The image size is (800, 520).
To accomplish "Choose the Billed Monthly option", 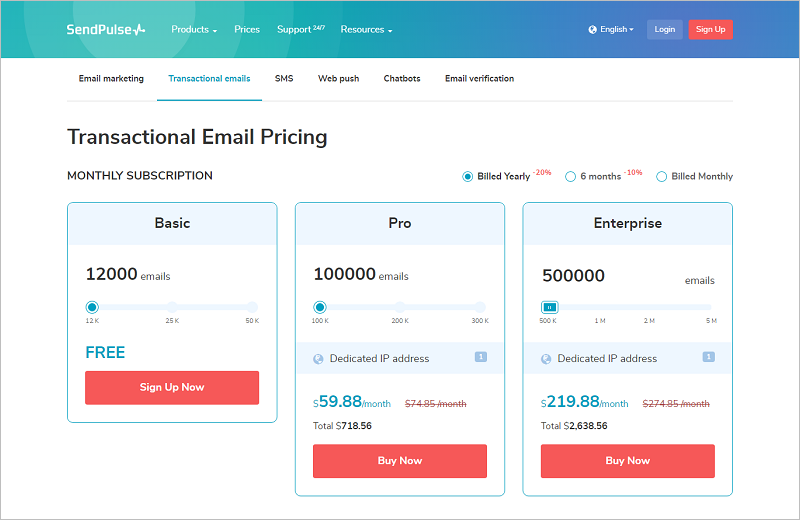I will pos(661,177).
